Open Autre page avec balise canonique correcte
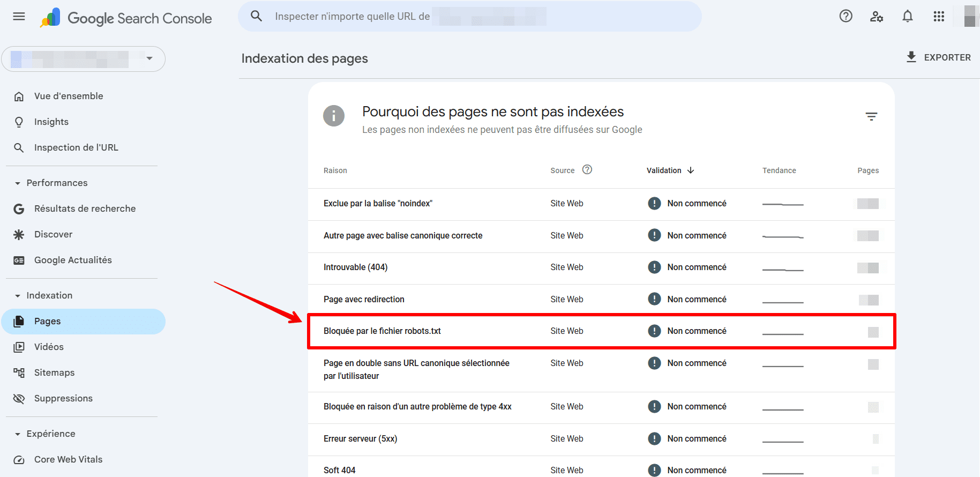 click(x=601, y=236)
